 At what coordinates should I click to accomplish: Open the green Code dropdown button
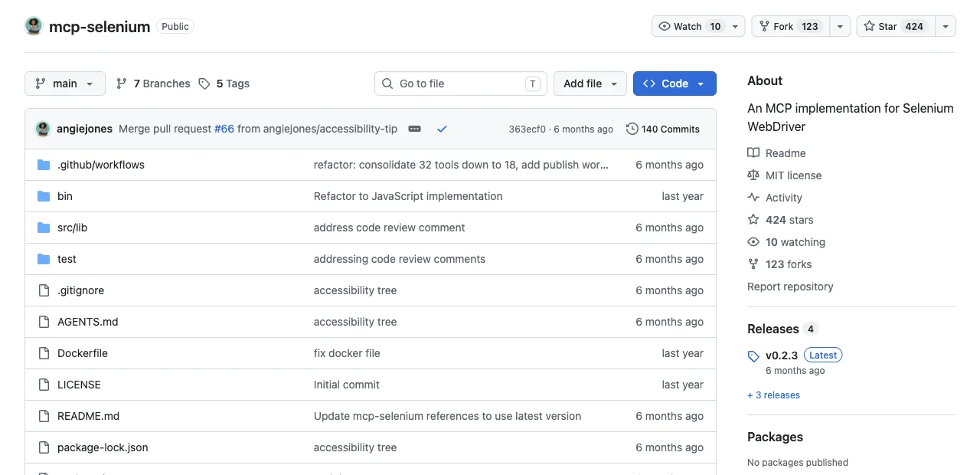675,84
